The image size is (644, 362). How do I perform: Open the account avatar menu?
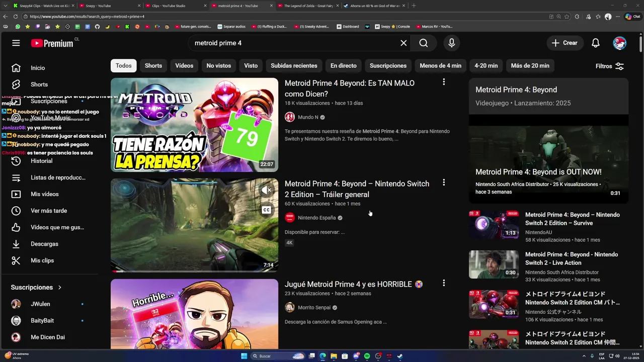pos(619,43)
